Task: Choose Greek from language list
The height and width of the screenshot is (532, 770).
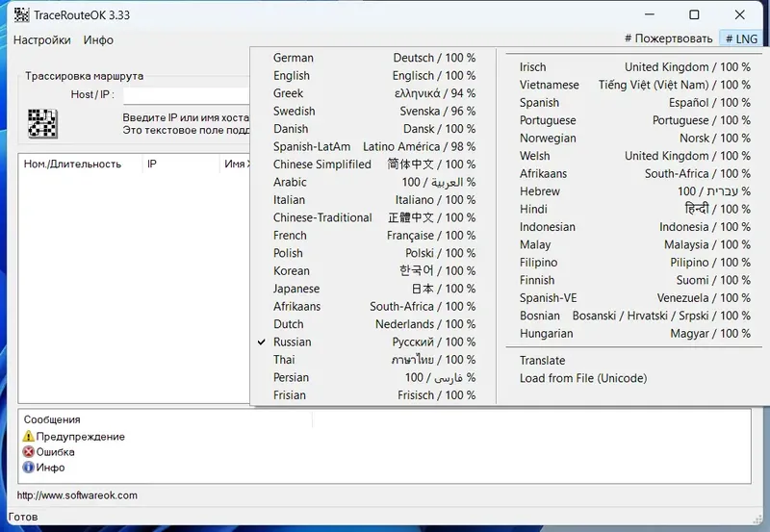Action: pyautogui.click(x=373, y=93)
